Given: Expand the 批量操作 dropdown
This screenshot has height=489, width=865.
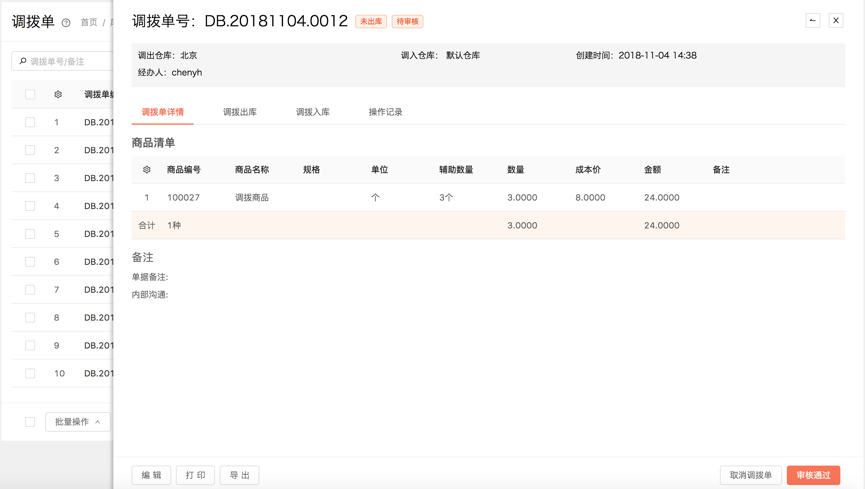Looking at the screenshot, I should (77, 422).
